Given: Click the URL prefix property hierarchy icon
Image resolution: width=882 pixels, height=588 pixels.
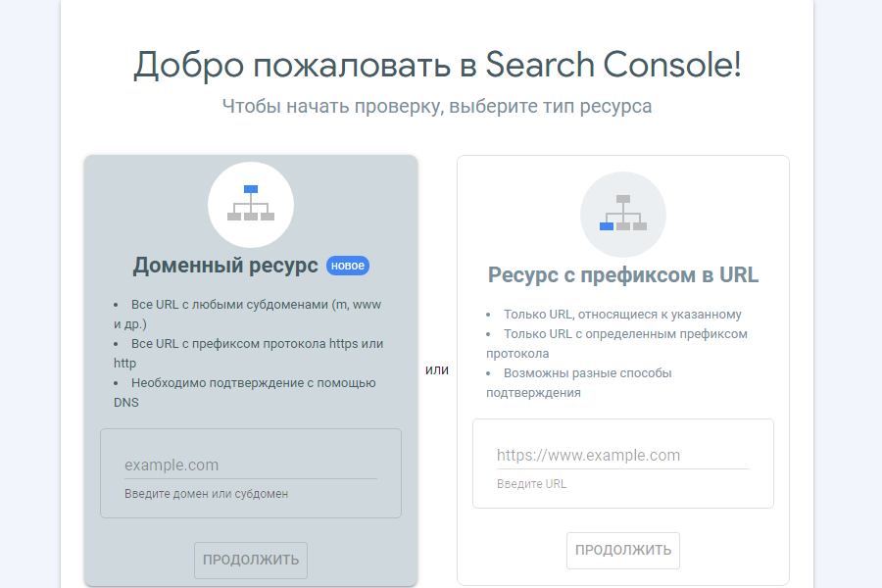Looking at the screenshot, I should pos(623,214).
